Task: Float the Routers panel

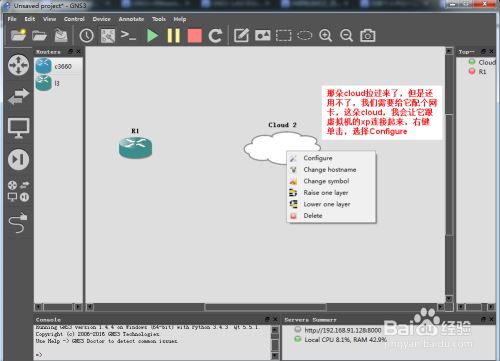Action: click(70, 51)
